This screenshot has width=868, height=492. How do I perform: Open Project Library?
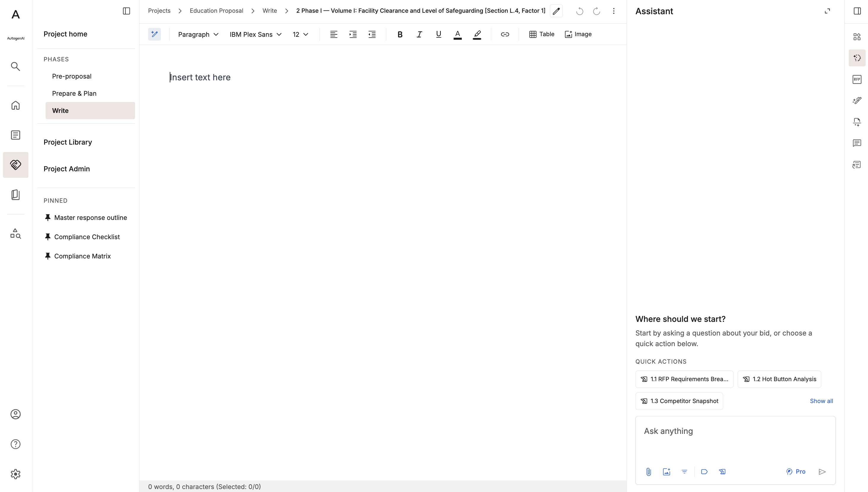68,142
